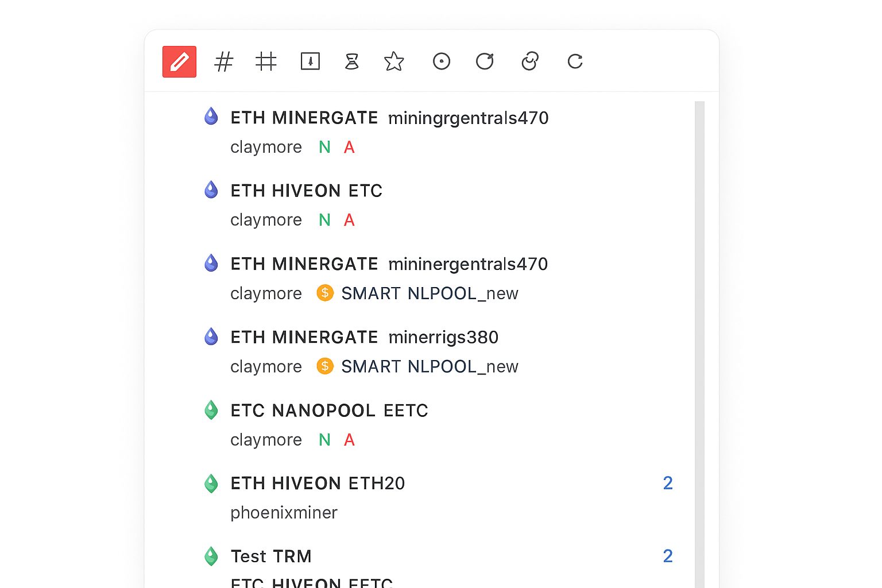882x588 pixels.
Task: Click the double hash grid icon
Action: point(265,61)
